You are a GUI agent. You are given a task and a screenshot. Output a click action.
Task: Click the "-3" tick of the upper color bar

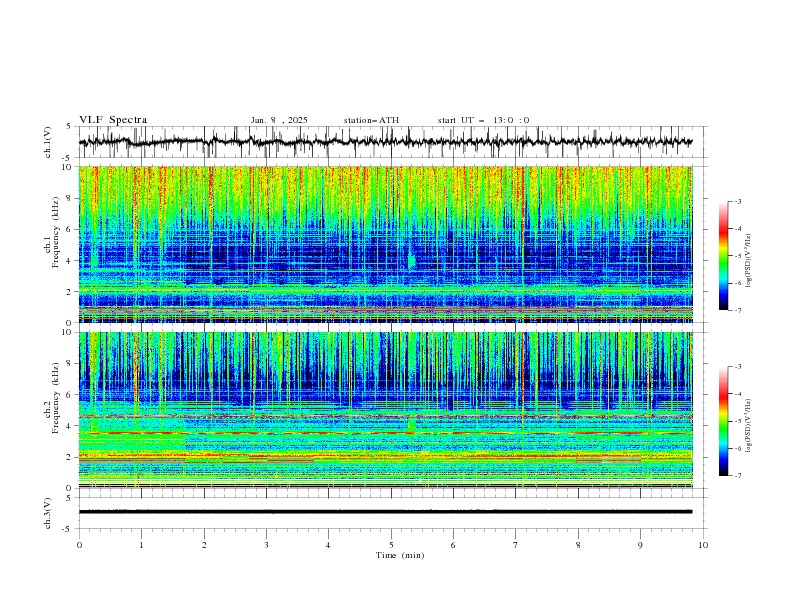point(737,201)
